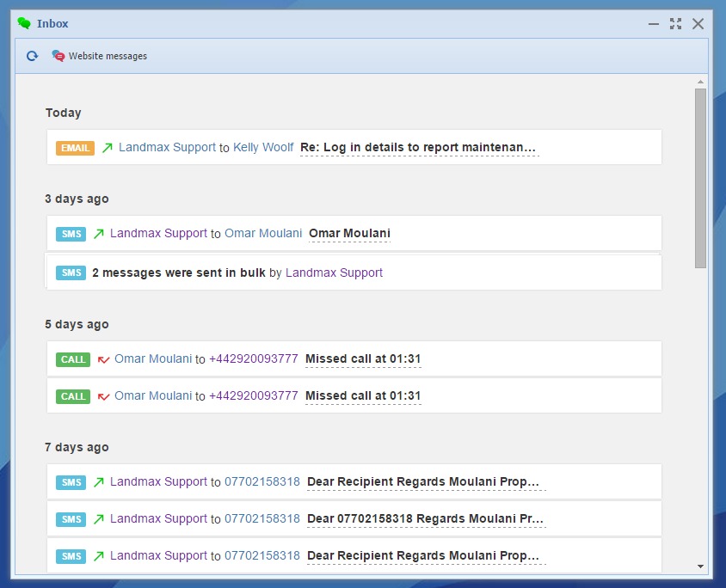The image size is (726, 588).
Task: Open Website messages
Action: 99,56
